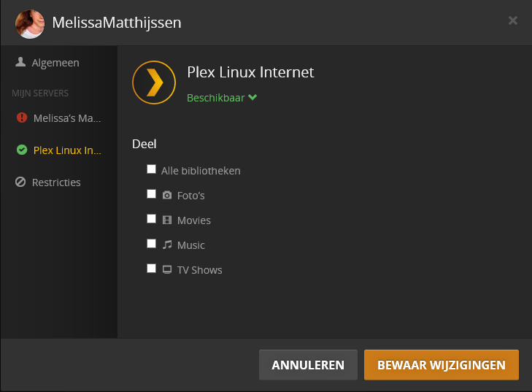
Task: Click the green checkmark status icon
Action: (21, 150)
